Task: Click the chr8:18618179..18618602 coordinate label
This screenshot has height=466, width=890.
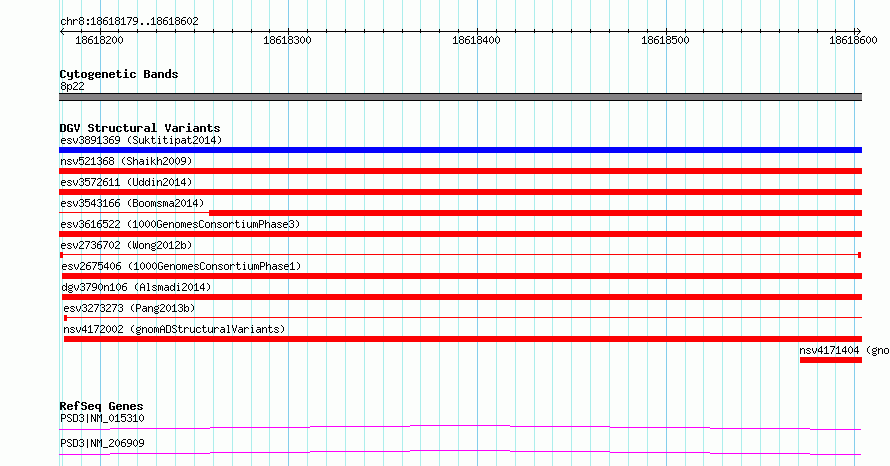Action: pos(129,22)
